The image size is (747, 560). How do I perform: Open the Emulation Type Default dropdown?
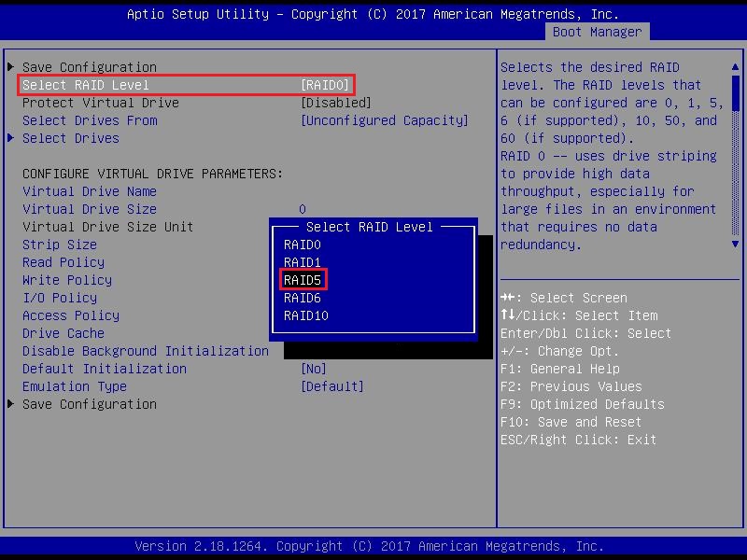point(331,386)
